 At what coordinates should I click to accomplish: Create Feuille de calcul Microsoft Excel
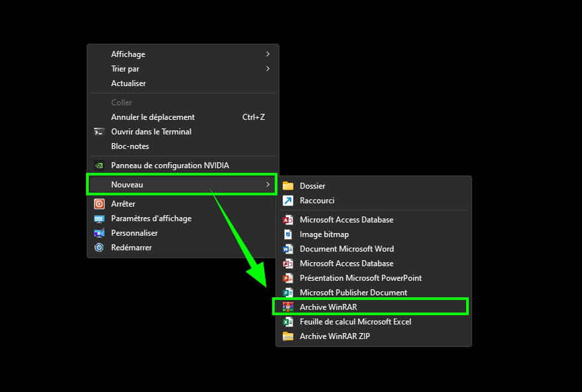point(374,321)
